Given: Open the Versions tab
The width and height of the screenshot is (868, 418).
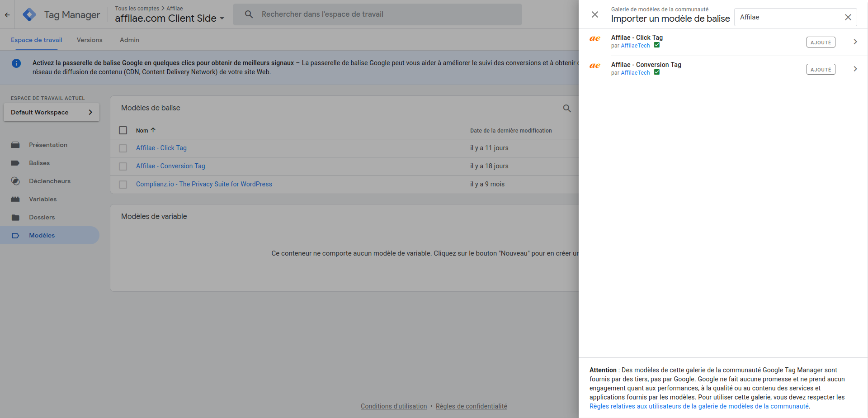Looking at the screenshot, I should 90,40.
